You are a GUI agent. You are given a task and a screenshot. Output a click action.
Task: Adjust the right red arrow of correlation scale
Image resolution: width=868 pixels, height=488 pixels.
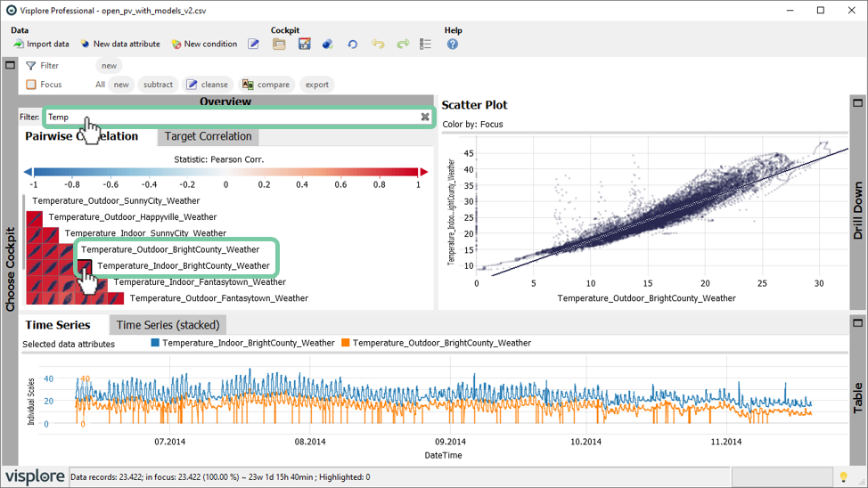click(x=423, y=172)
